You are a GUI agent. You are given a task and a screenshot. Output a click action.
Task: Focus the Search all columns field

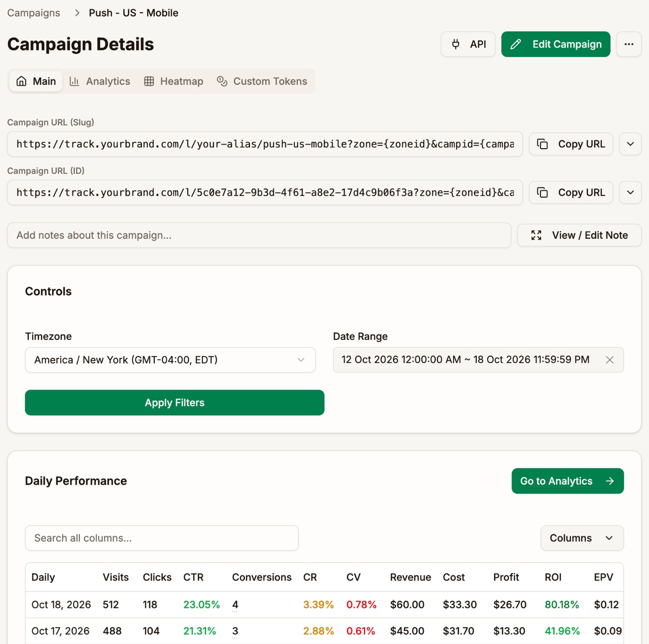pos(162,538)
